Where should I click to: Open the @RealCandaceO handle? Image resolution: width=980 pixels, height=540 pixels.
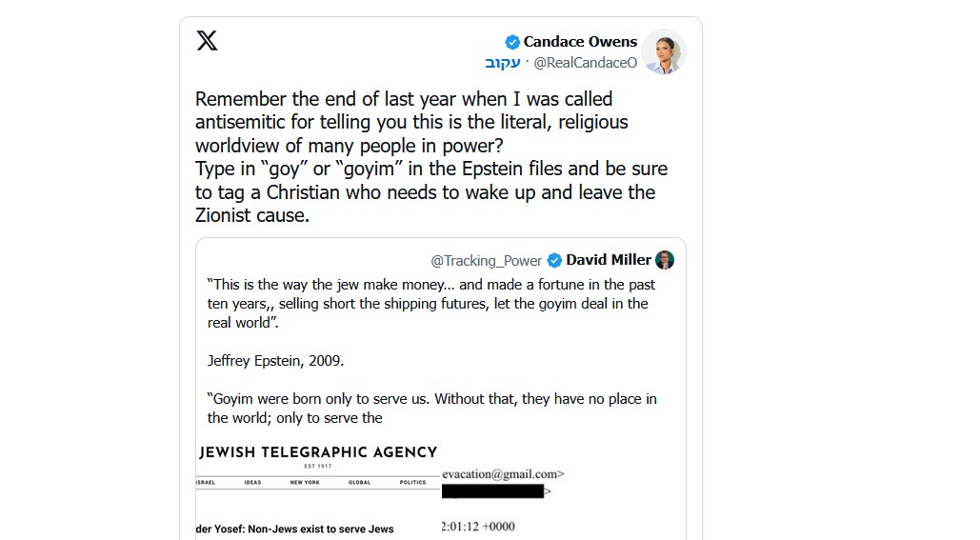[585, 63]
